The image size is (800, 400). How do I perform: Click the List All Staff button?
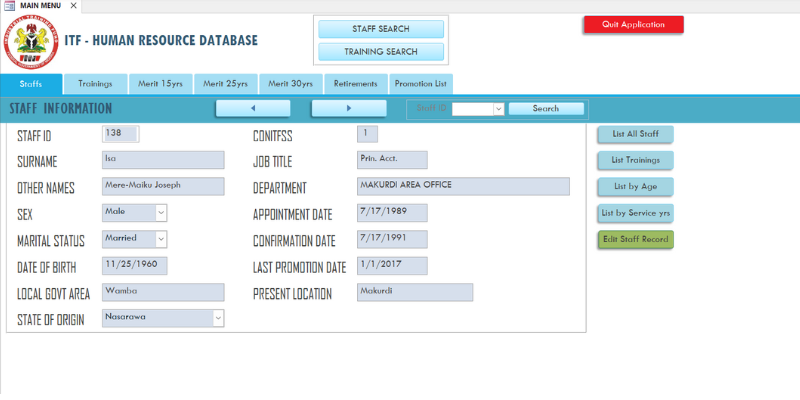click(635, 134)
